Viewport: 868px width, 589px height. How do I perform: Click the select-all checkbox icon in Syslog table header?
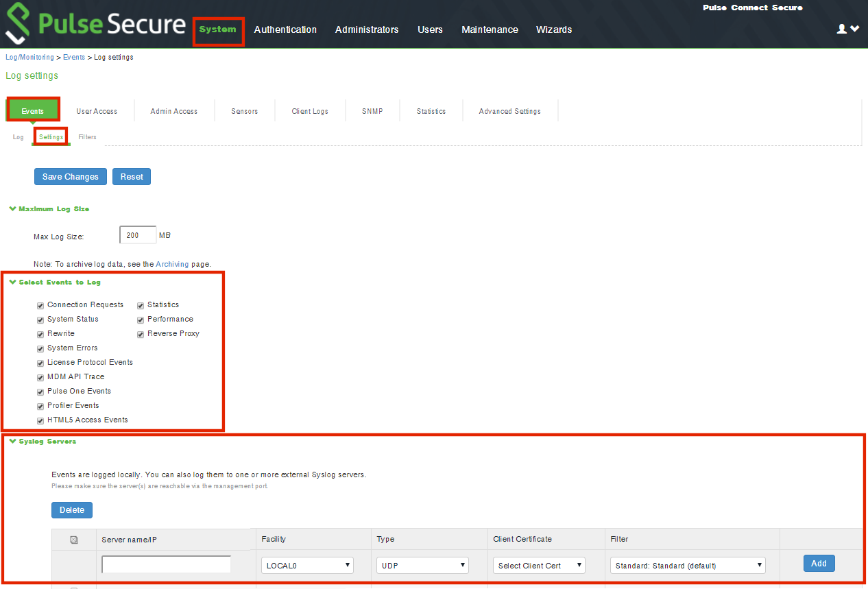(x=74, y=540)
